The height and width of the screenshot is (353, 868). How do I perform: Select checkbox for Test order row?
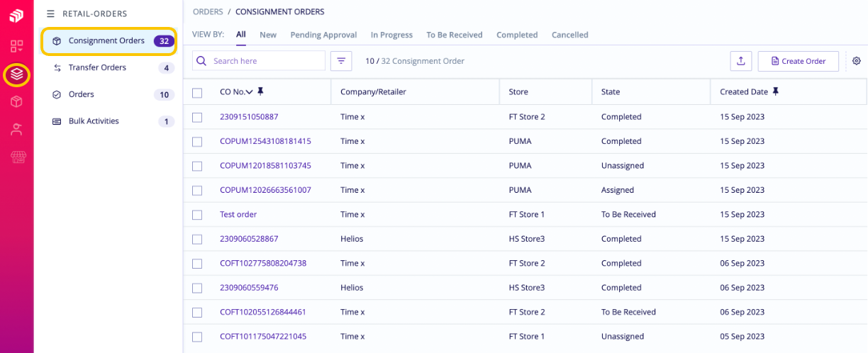tap(197, 215)
